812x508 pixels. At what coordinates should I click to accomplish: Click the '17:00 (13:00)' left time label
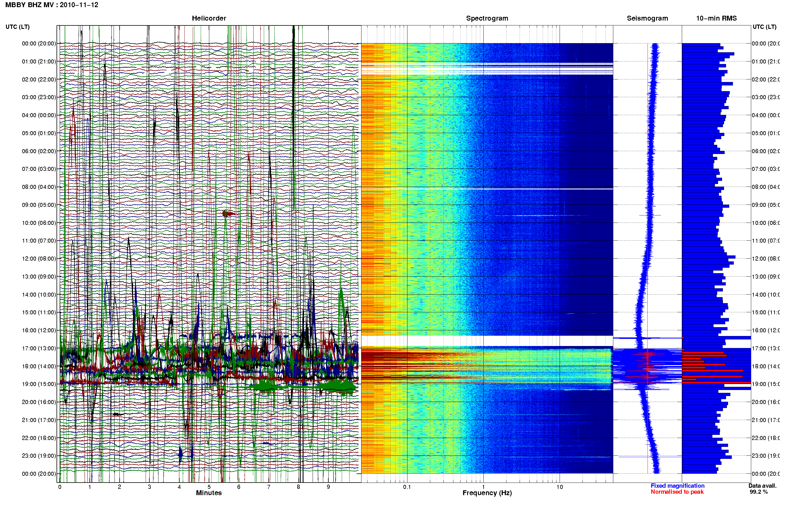coord(39,348)
